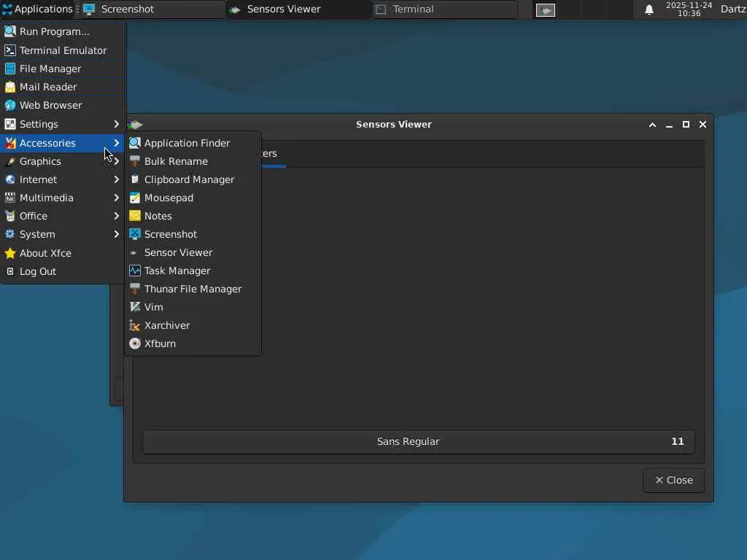The height and width of the screenshot is (560, 747).
Task: Expand the Multimedia submenu arrow
Action: (116, 198)
